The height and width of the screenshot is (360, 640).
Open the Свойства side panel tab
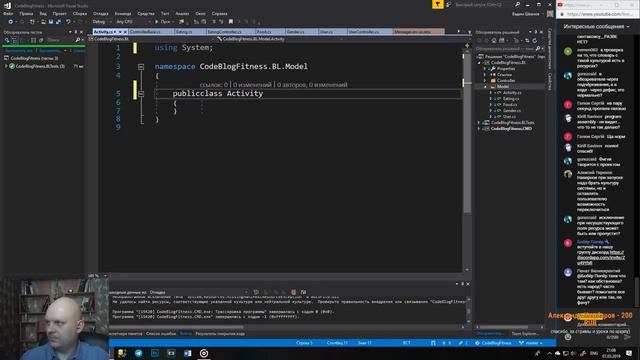click(550, 81)
